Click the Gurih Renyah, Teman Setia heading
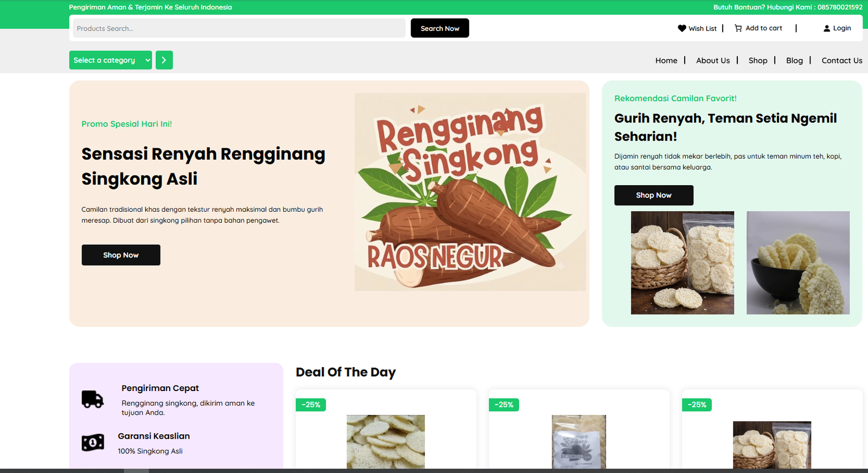The image size is (868, 473). (725, 127)
